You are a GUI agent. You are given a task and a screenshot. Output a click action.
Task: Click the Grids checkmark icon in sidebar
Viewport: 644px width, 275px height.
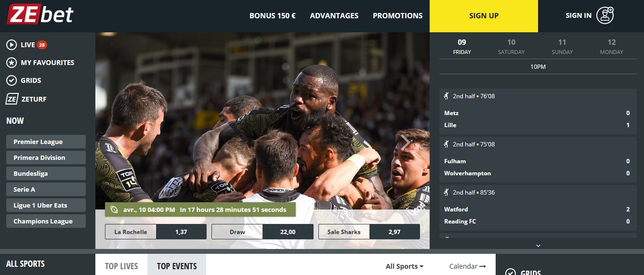coord(12,80)
